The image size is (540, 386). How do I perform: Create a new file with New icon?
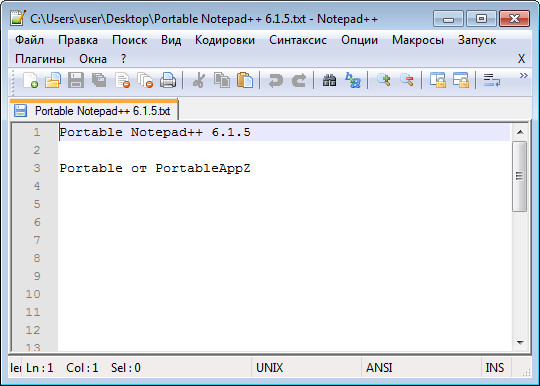point(30,81)
